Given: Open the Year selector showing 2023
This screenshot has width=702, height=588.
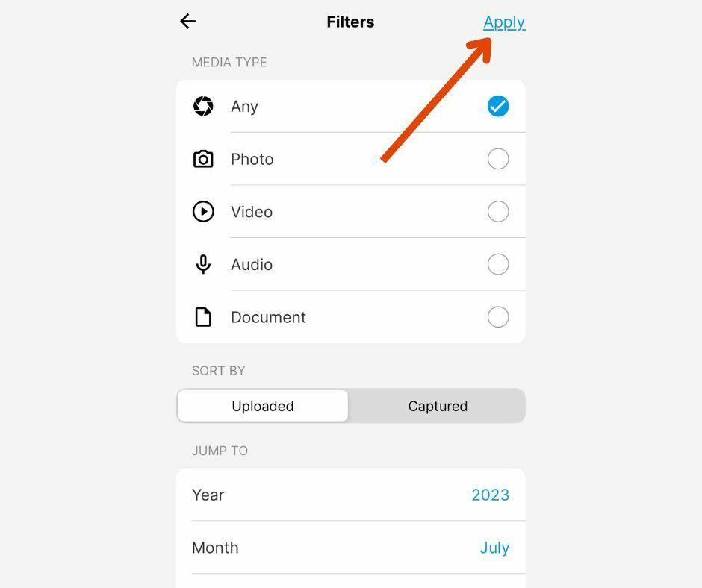Looking at the screenshot, I should (x=490, y=495).
